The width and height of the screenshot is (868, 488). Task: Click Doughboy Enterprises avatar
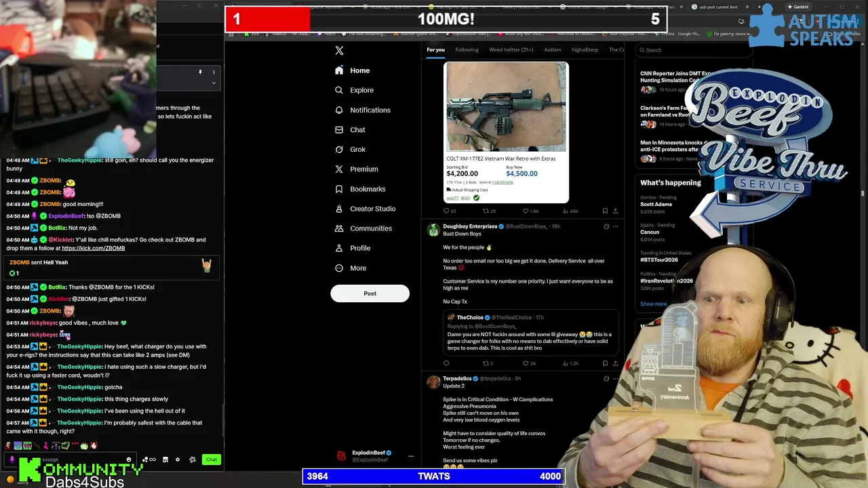(433, 230)
